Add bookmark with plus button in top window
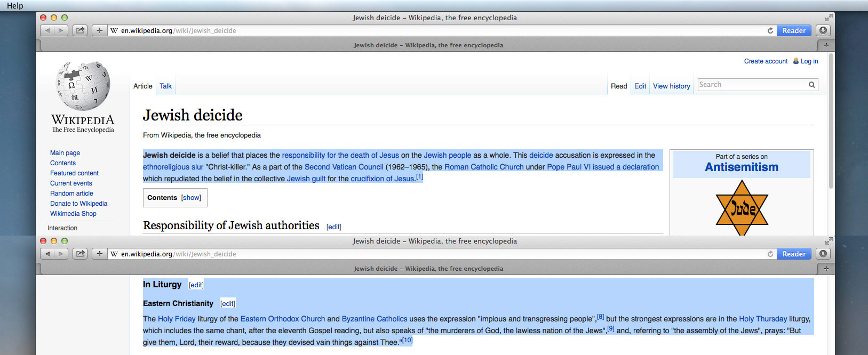868x355 pixels. pos(100,30)
